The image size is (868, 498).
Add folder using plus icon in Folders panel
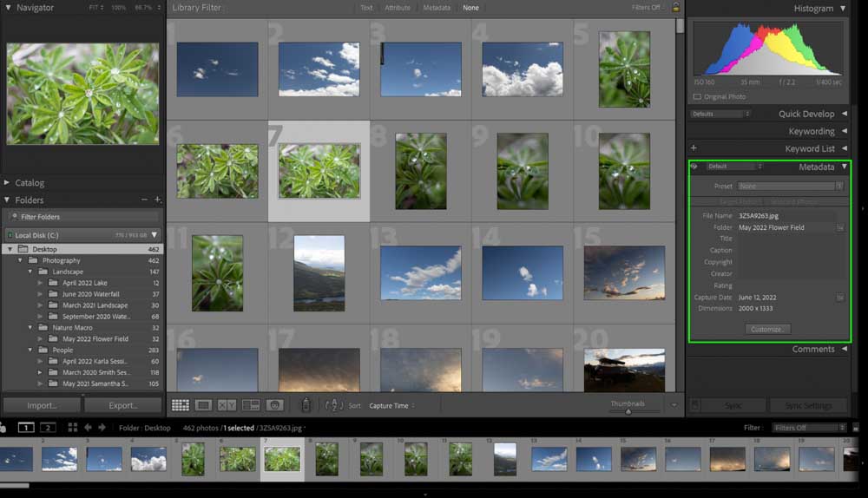[157, 200]
